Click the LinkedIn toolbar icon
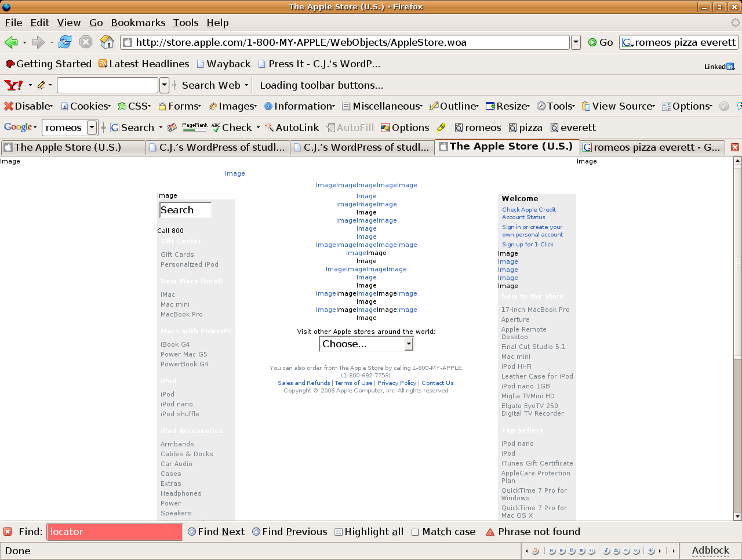This screenshot has width=742, height=560. click(719, 67)
